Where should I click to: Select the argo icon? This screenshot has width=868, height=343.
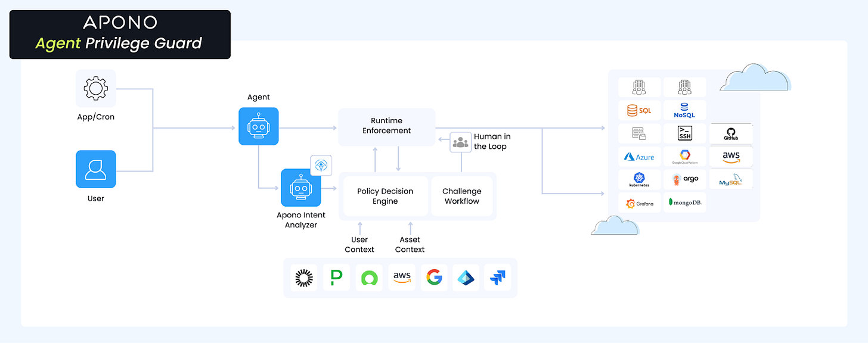coord(684,179)
